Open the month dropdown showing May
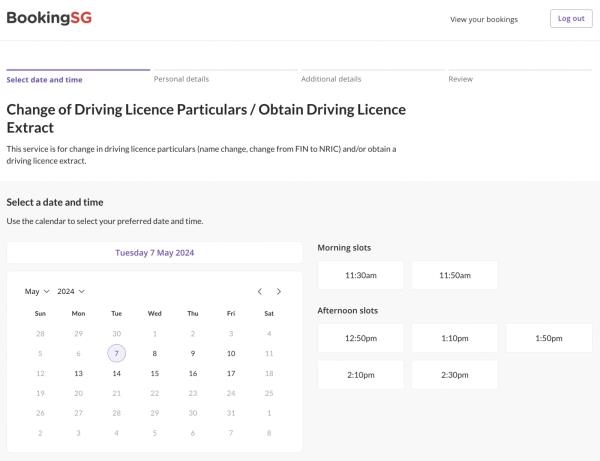This screenshot has width=600, height=461. click(37, 291)
